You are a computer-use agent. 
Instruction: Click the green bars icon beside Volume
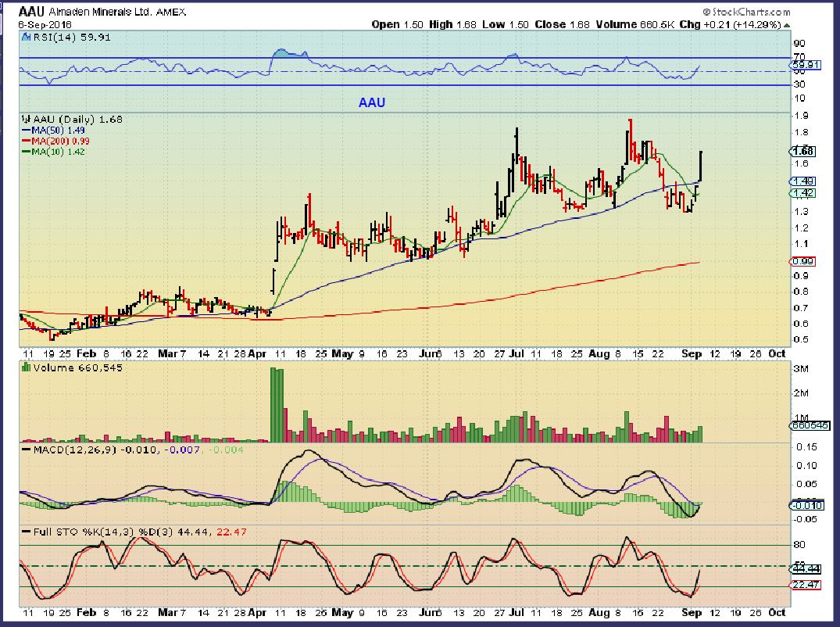tap(26, 367)
